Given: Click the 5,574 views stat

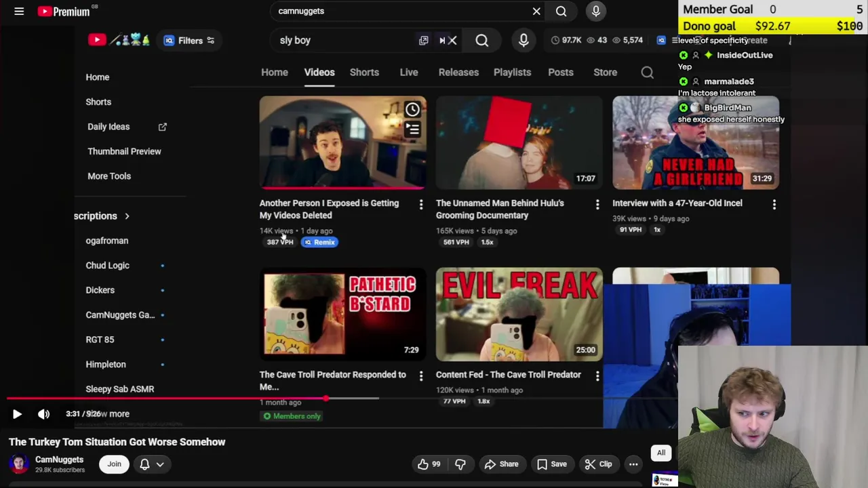Looking at the screenshot, I should (x=627, y=40).
